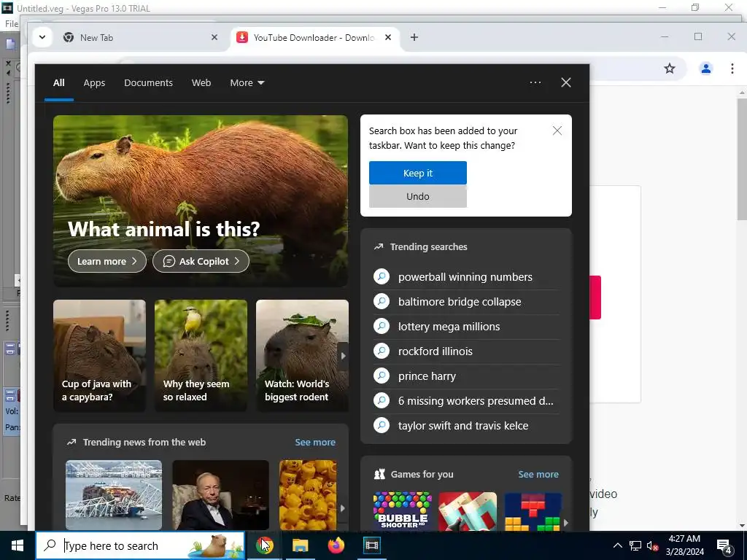This screenshot has width=747, height=560.
Task: Search rockford illinois trend
Action: click(x=466, y=351)
